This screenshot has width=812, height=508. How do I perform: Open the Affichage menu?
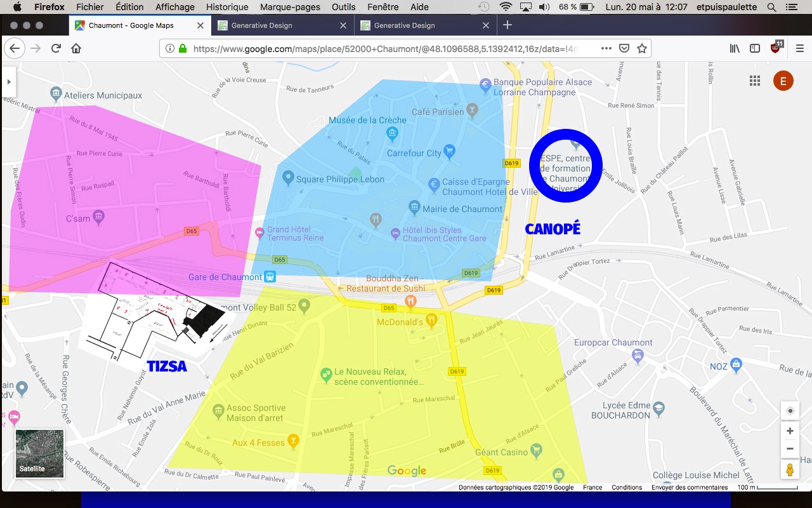tap(175, 7)
